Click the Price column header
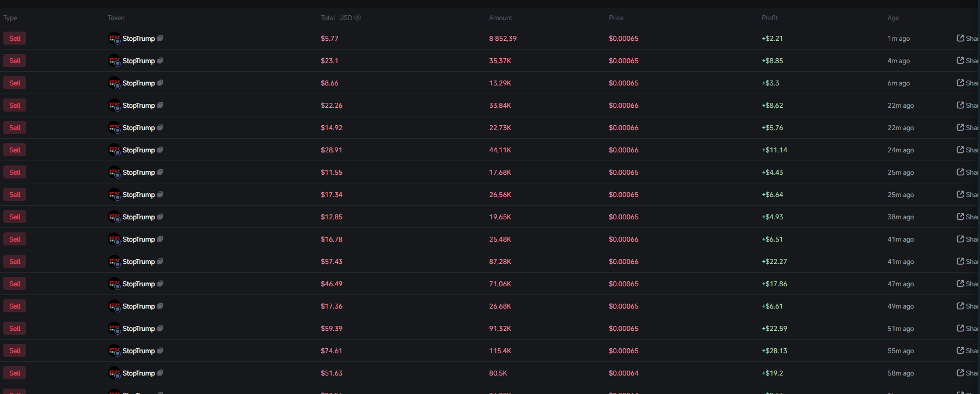This screenshot has width=980, height=394. [x=616, y=18]
